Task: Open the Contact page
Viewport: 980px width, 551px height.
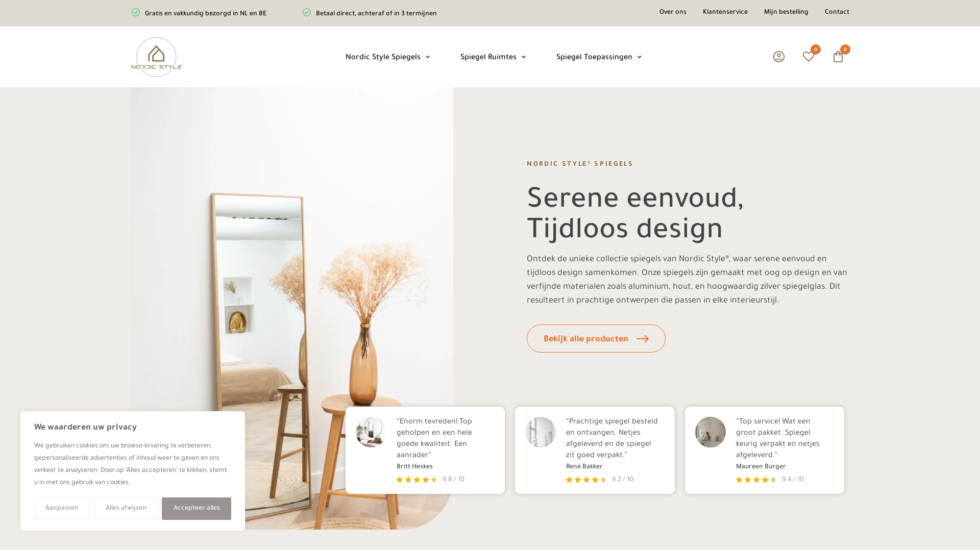Action: tap(837, 12)
